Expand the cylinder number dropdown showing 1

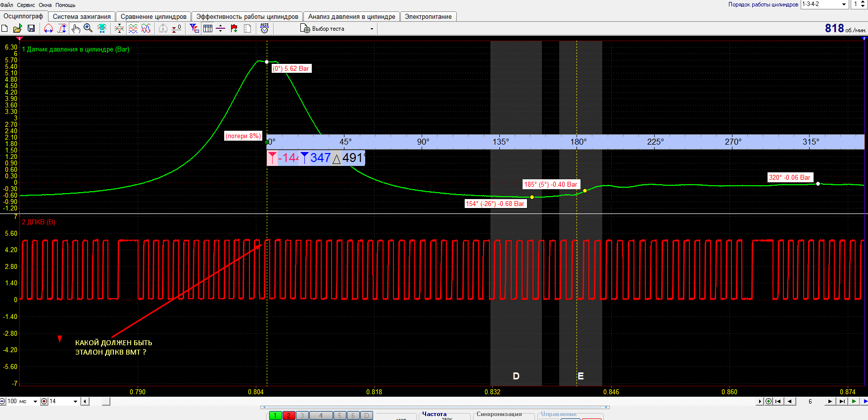(x=864, y=4)
